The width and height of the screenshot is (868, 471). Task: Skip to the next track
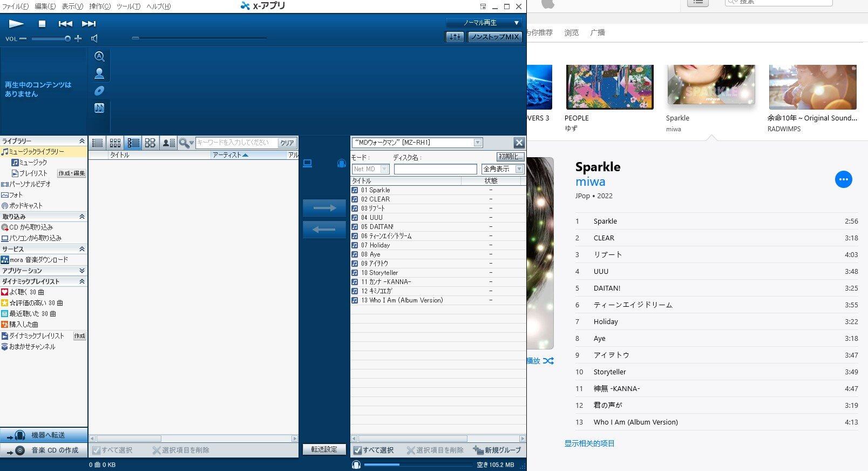(89, 24)
